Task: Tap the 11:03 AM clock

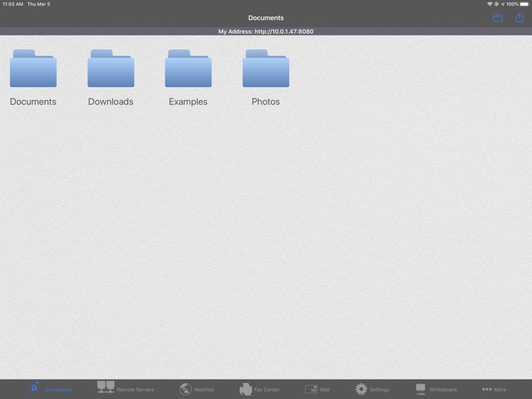Action: tap(13, 4)
